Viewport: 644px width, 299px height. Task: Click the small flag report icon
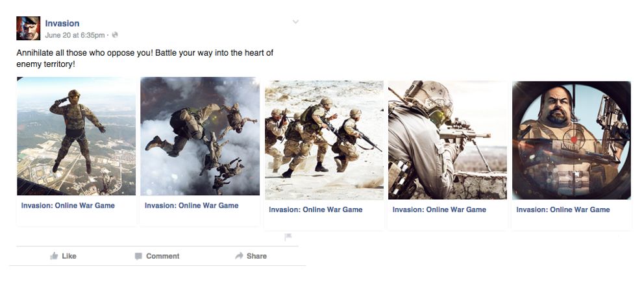click(288, 237)
